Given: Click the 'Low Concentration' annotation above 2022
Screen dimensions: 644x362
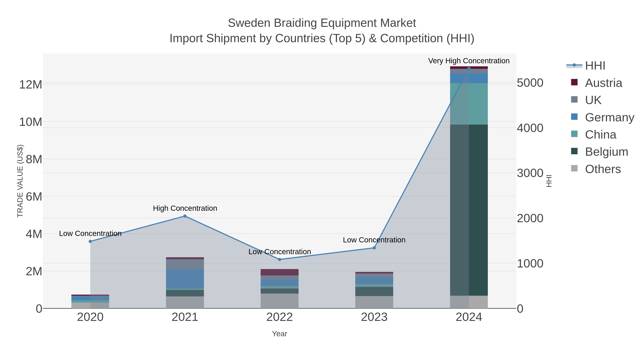Looking at the screenshot, I should [279, 252].
